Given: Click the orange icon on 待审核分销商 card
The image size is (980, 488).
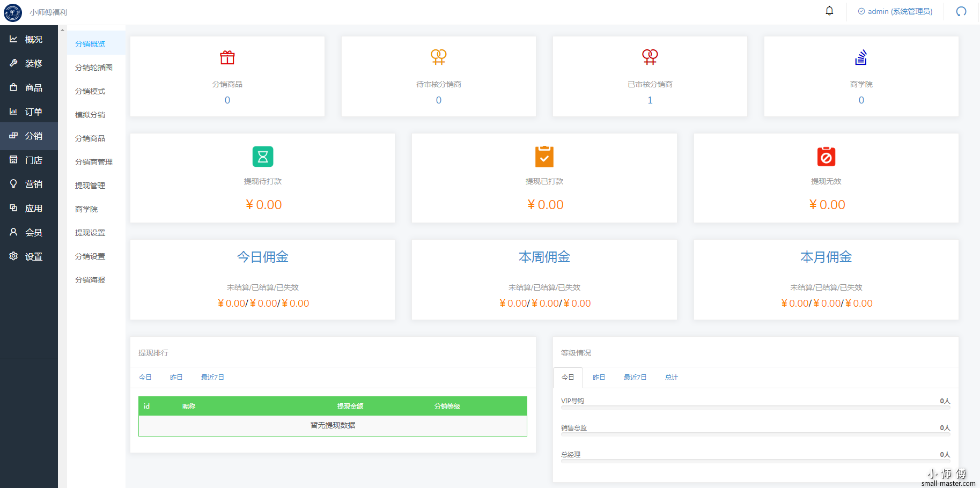Looking at the screenshot, I should tap(439, 57).
